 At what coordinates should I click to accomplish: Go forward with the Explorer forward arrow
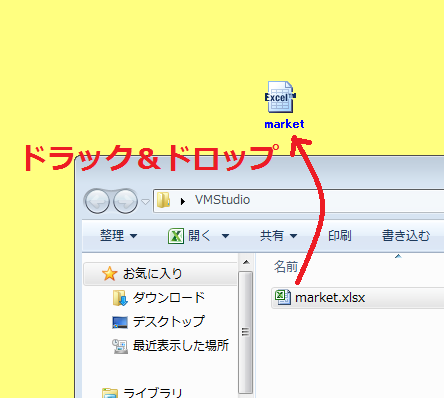125,201
